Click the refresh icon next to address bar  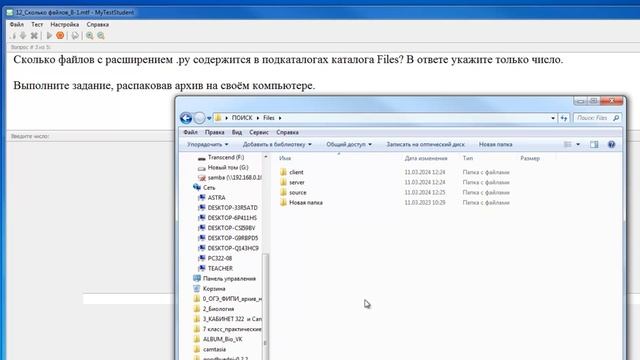564,118
